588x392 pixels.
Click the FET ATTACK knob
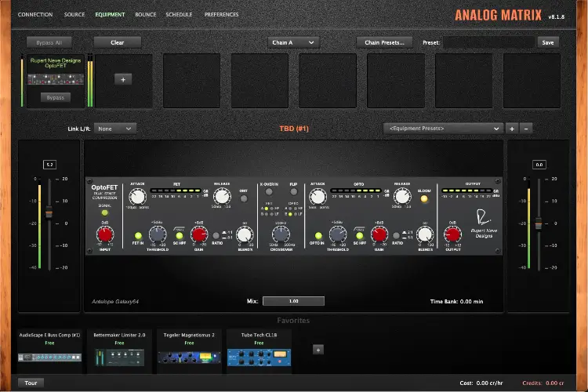point(137,198)
